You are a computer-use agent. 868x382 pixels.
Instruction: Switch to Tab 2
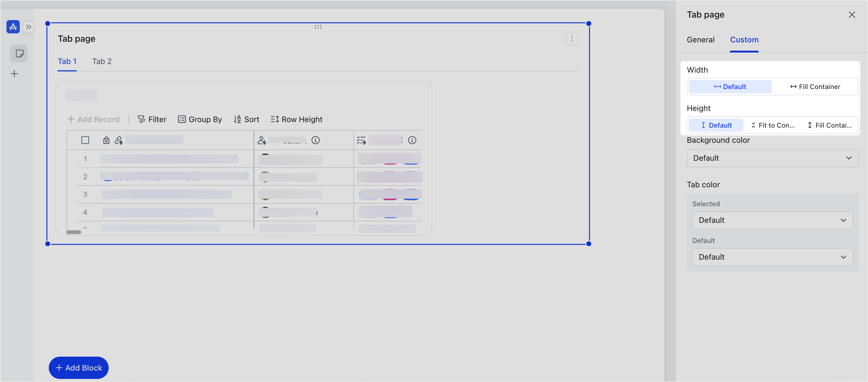point(102,62)
